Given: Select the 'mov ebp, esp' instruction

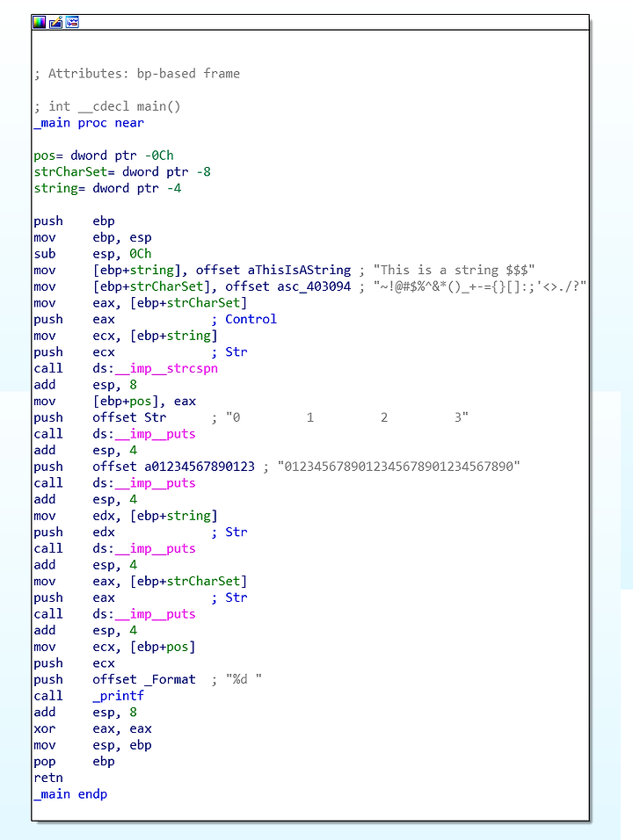Looking at the screenshot, I should click(92, 237).
